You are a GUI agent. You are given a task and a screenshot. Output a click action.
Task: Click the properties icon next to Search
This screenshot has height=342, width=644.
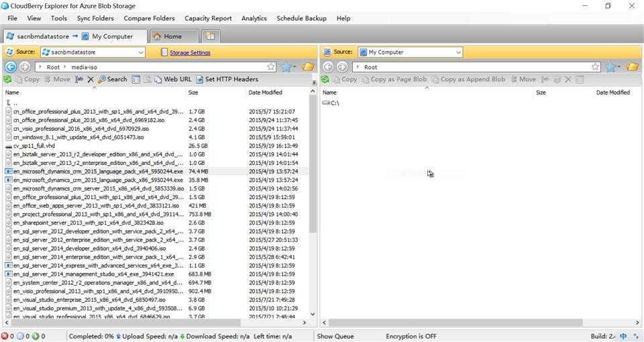pyautogui.click(x=136, y=79)
